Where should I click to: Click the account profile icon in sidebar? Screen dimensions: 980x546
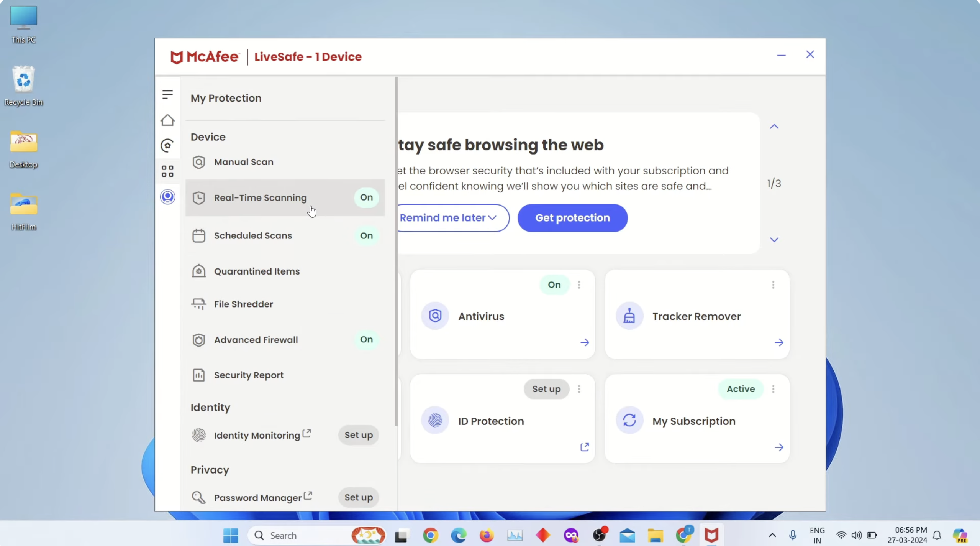coord(167,197)
